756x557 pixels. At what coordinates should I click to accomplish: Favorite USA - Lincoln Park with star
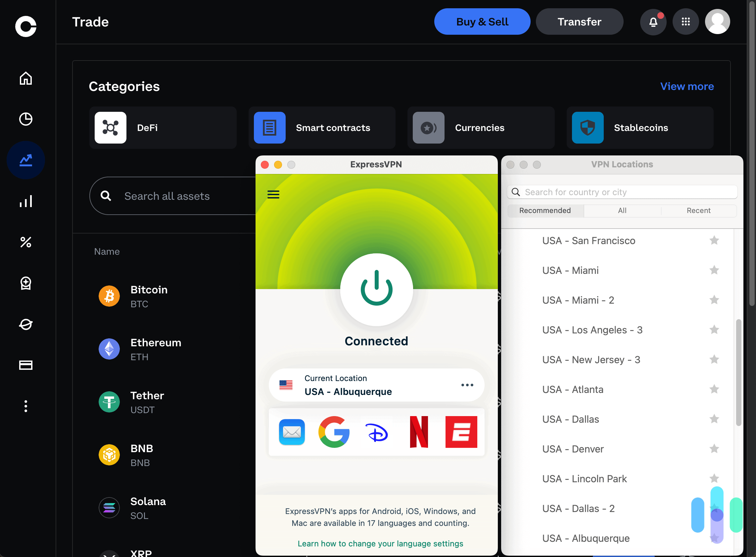(714, 478)
